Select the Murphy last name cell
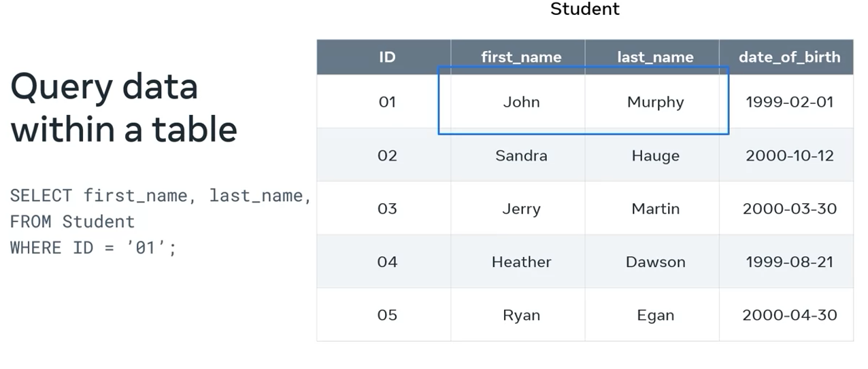 click(x=655, y=102)
